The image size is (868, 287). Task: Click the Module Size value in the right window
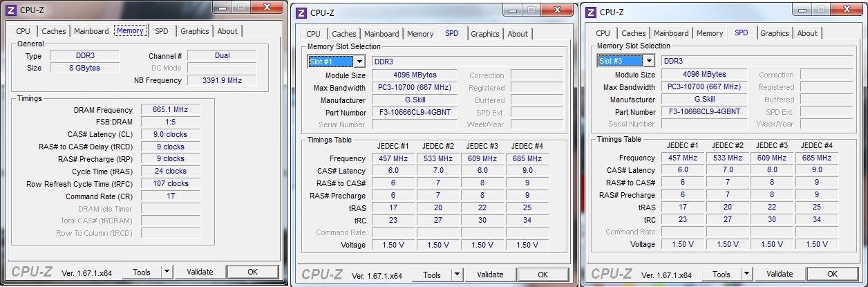tap(704, 74)
